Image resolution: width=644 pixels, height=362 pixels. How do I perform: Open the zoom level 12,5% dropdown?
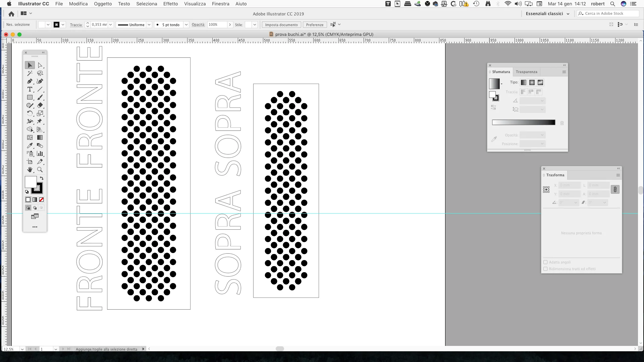[x=22, y=349]
